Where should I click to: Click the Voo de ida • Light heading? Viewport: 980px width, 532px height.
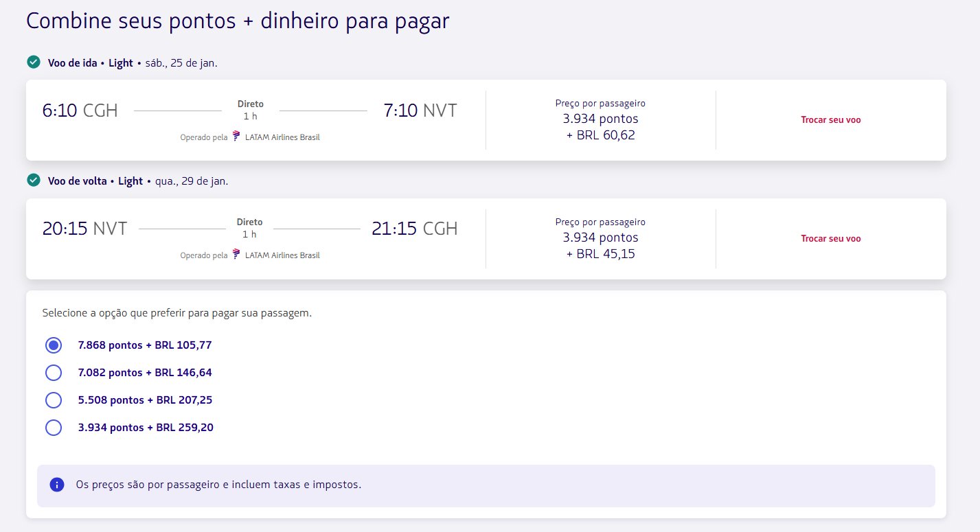90,63
